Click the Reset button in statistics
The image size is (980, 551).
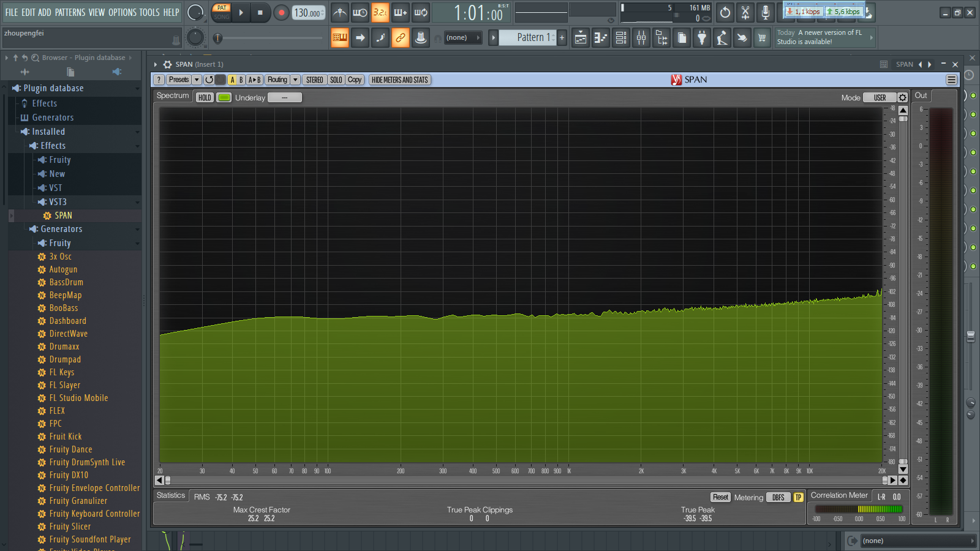(x=721, y=497)
